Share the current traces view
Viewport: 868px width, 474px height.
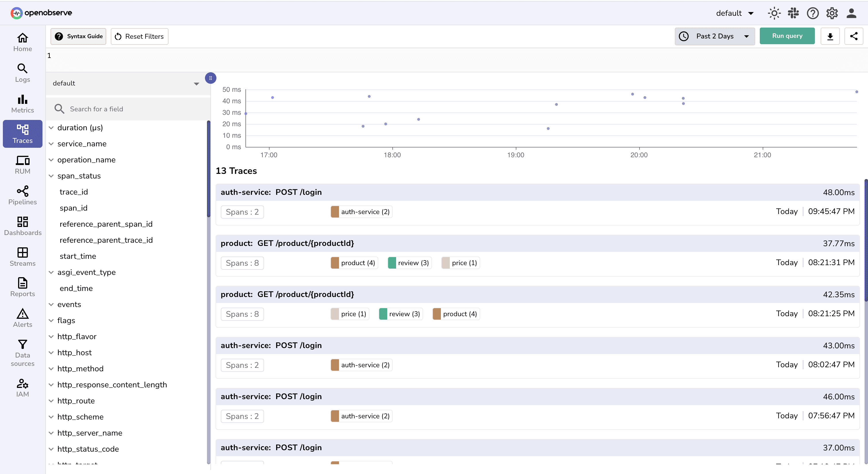click(x=854, y=36)
